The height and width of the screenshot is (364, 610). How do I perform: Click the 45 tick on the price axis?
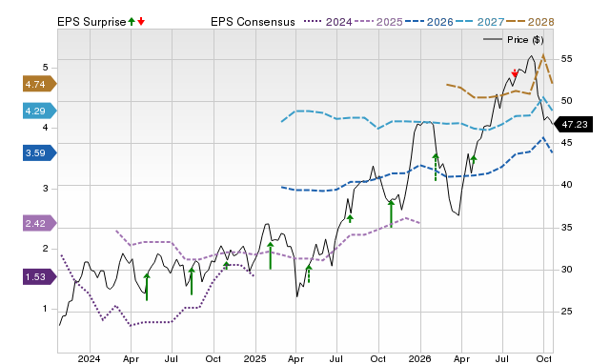[x=566, y=143]
